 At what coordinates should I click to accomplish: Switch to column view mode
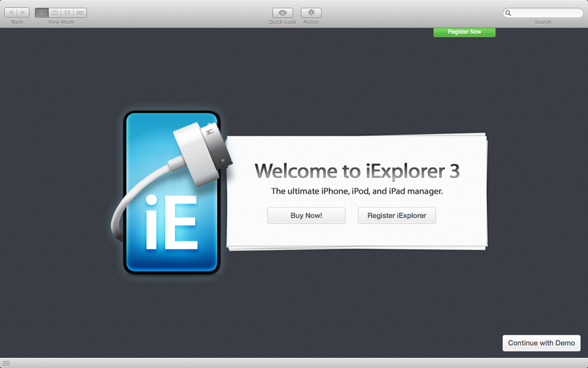tap(55, 13)
